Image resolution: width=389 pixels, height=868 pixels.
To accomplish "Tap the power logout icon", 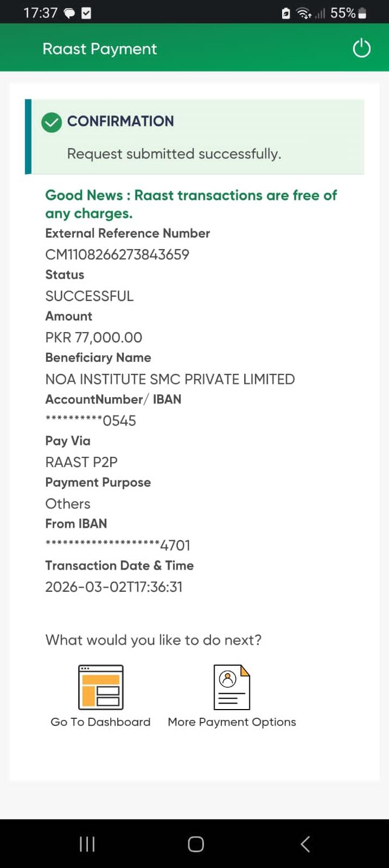I will (x=361, y=48).
